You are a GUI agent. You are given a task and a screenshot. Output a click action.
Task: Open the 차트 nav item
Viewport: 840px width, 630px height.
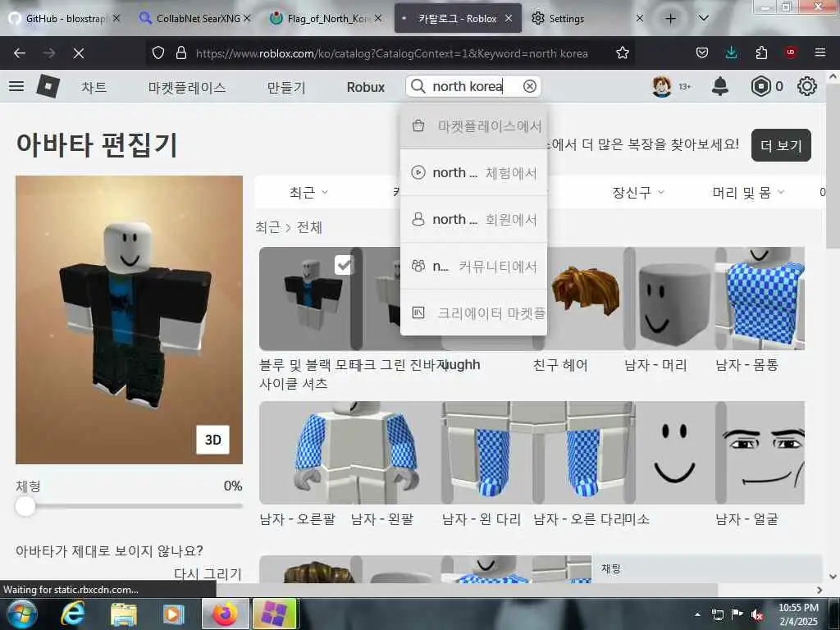point(94,87)
